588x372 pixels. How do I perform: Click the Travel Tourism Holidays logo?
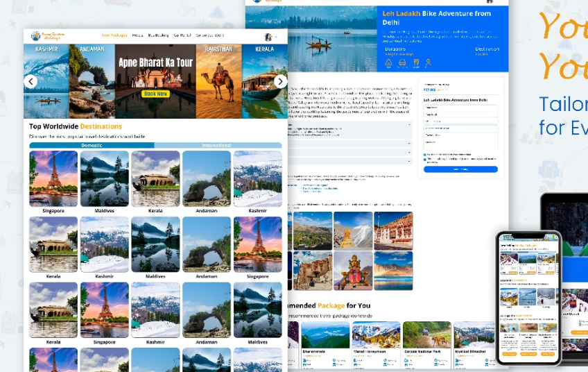[48, 35]
